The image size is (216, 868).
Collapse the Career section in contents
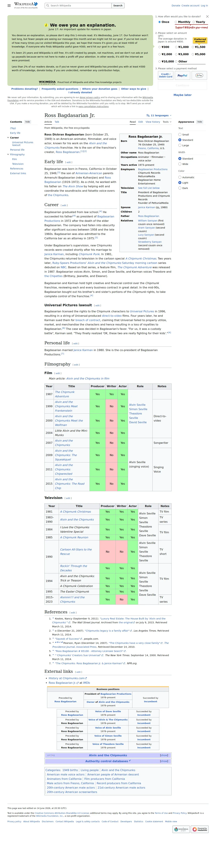(x=8, y=137)
